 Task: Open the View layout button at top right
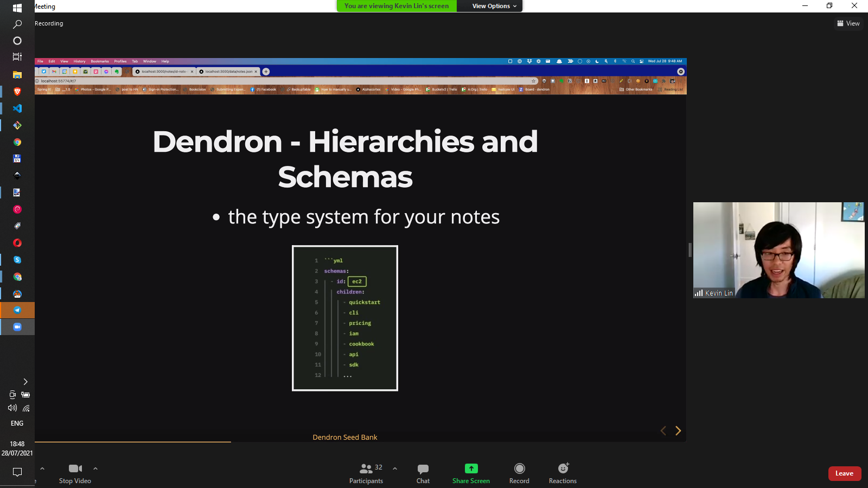[848, 23]
